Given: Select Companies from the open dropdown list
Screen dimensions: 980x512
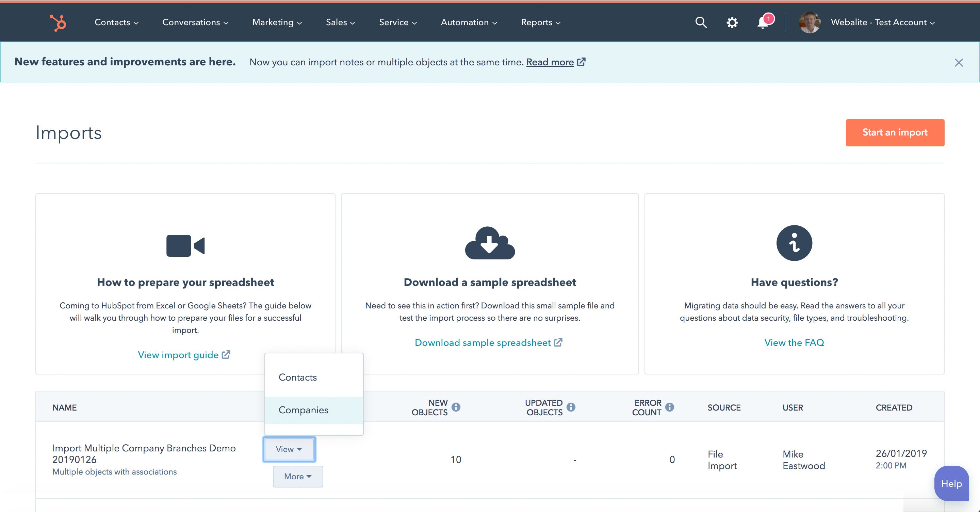Looking at the screenshot, I should [304, 410].
